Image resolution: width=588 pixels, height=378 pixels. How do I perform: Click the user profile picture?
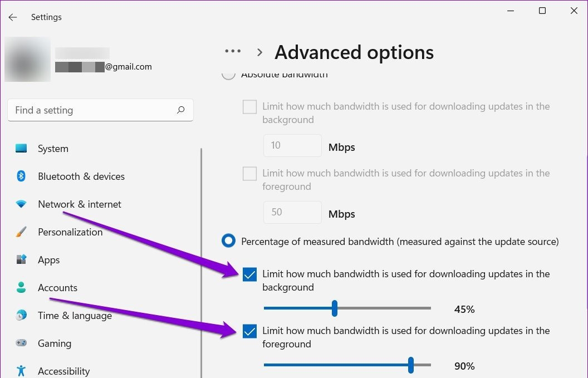point(27,59)
